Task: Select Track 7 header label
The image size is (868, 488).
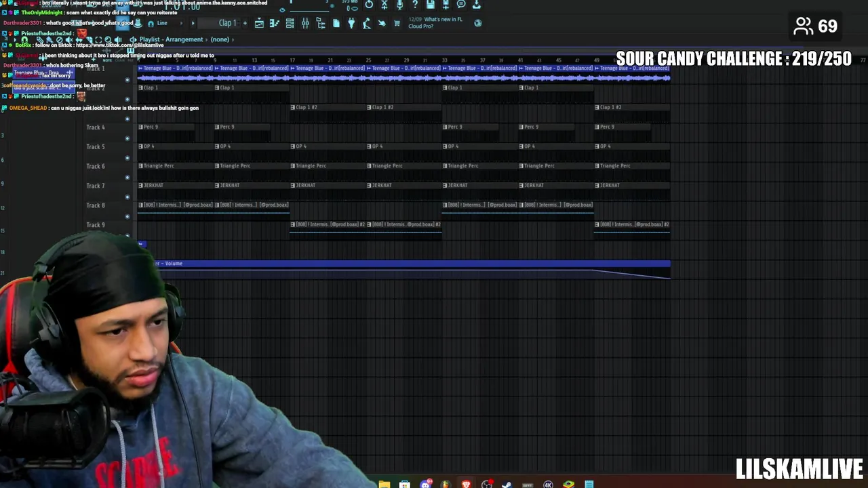Action: (x=96, y=186)
